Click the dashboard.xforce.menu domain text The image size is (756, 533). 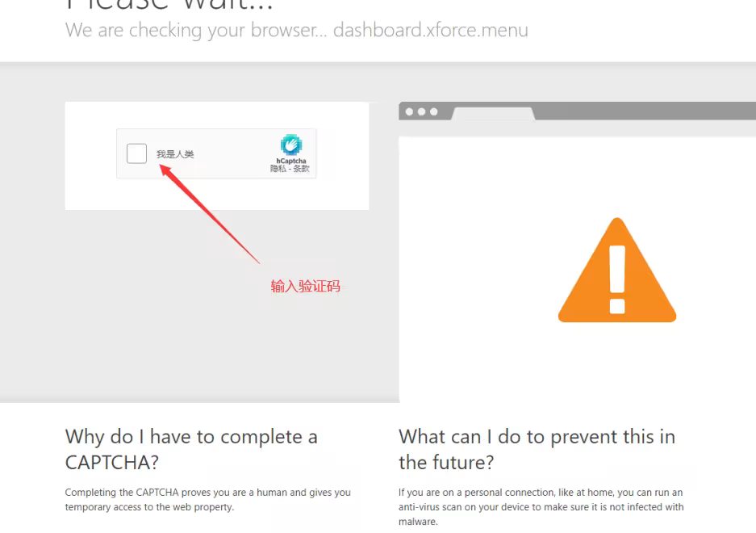click(431, 30)
